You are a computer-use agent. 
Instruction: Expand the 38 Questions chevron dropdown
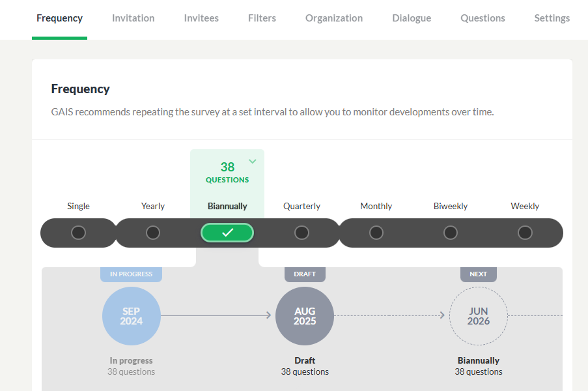tap(253, 162)
